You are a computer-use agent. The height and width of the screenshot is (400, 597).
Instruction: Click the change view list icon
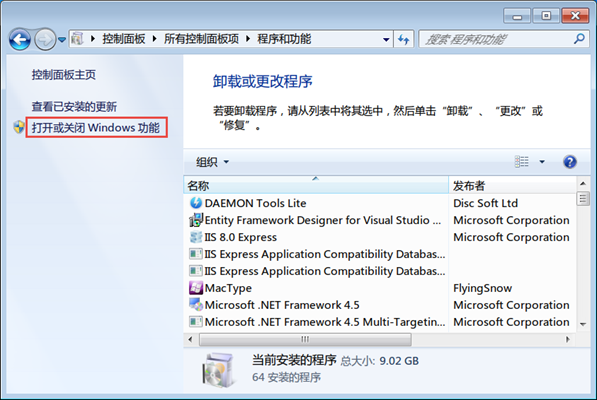point(522,162)
